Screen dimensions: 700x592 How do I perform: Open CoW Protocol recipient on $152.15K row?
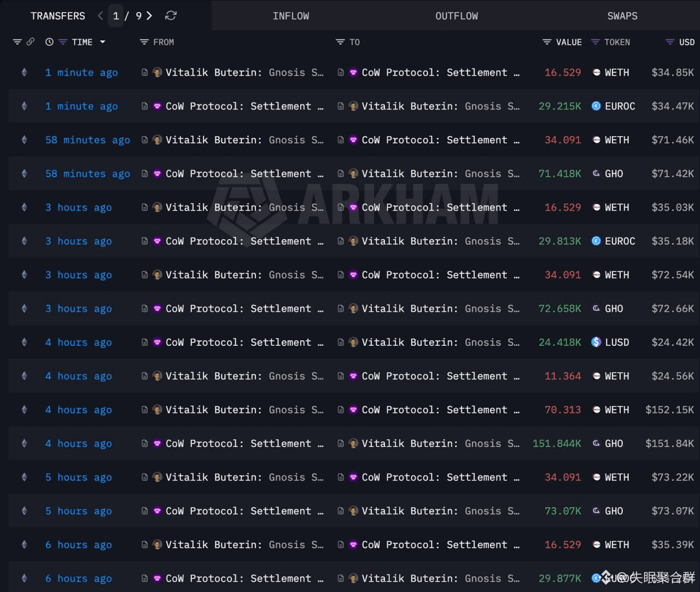[x=441, y=410]
